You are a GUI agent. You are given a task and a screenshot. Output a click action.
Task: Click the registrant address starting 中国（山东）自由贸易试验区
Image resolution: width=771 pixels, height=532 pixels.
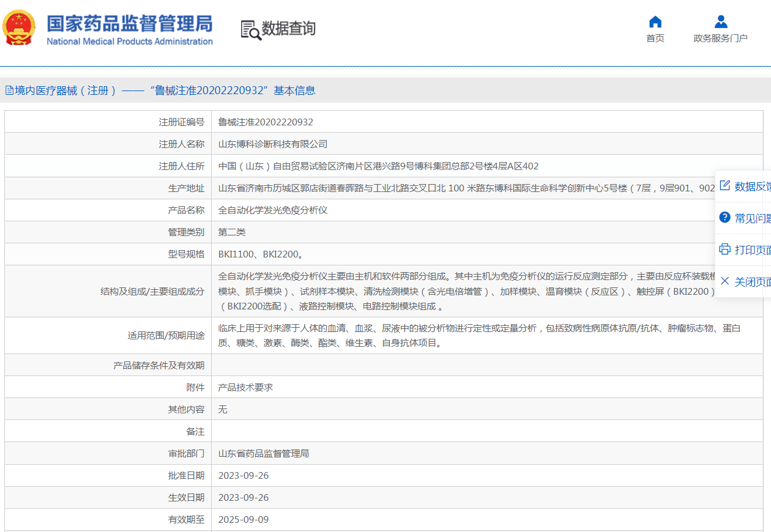click(x=378, y=166)
